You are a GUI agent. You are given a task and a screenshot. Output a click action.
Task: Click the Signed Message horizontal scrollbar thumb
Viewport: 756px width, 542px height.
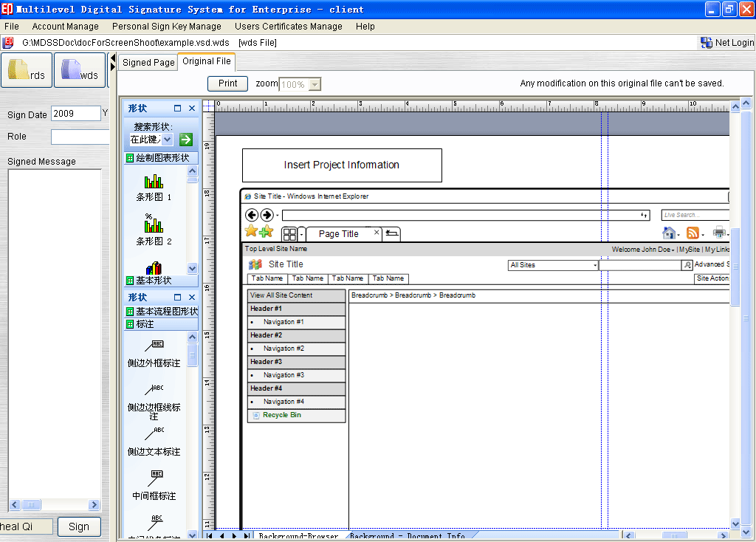coord(31,505)
